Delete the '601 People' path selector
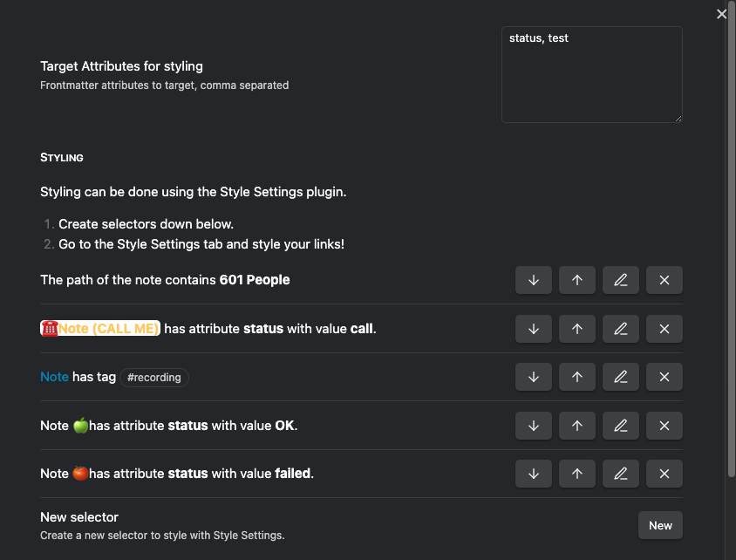This screenshot has width=736, height=560. 664,280
